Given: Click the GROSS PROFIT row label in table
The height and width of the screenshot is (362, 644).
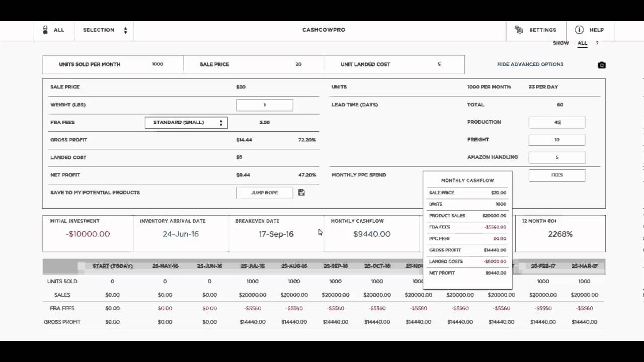Looking at the screenshot, I should pyautogui.click(x=62, y=322).
